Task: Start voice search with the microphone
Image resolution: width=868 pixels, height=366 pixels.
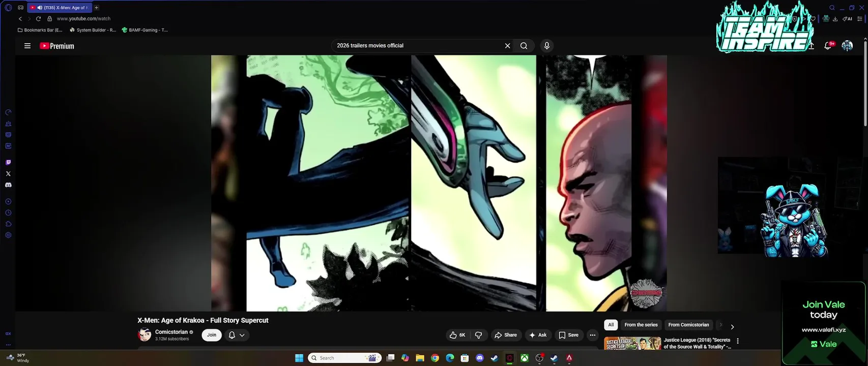Action: click(x=546, y=46)
